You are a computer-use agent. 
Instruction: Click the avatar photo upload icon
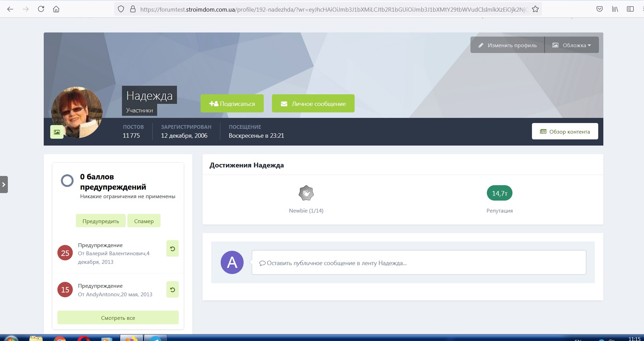[57, 132]
